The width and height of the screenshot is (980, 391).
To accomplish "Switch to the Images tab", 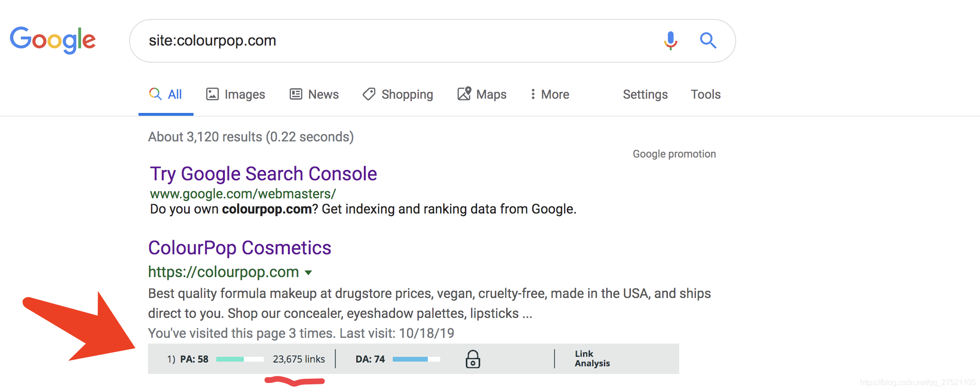I will click(235, 94).
